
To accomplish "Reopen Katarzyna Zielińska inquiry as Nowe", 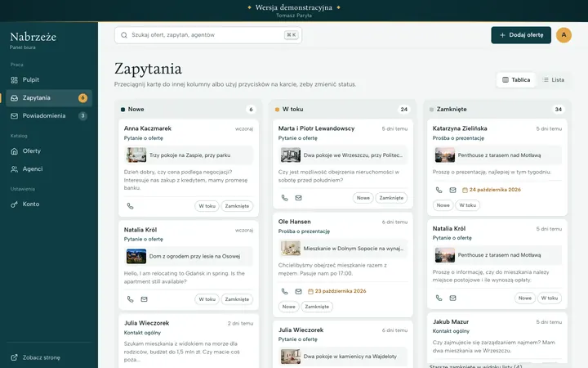I will (443, 205).
